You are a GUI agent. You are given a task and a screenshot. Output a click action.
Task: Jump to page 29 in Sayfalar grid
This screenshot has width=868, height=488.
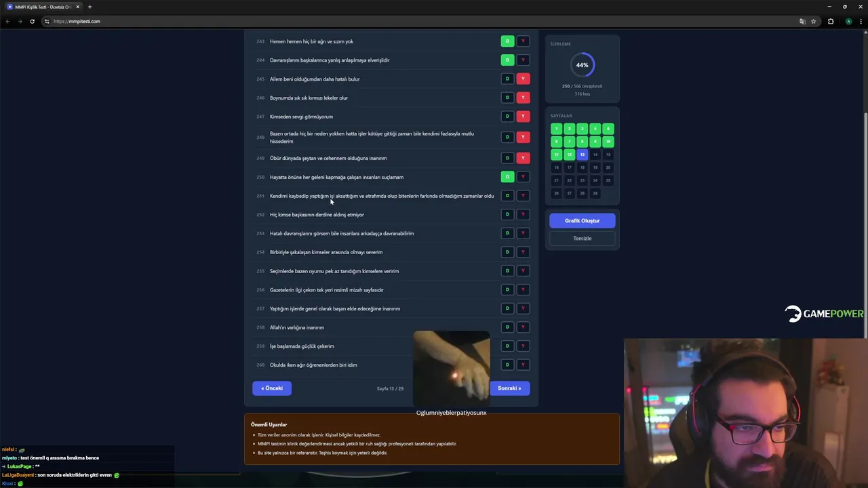pos(595,193)
